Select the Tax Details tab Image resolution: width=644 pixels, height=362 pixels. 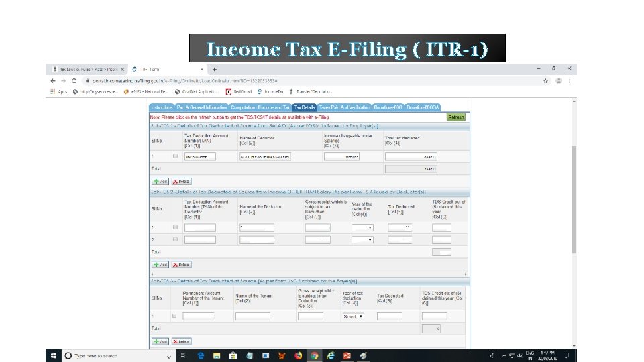click(x=305, y=107)
